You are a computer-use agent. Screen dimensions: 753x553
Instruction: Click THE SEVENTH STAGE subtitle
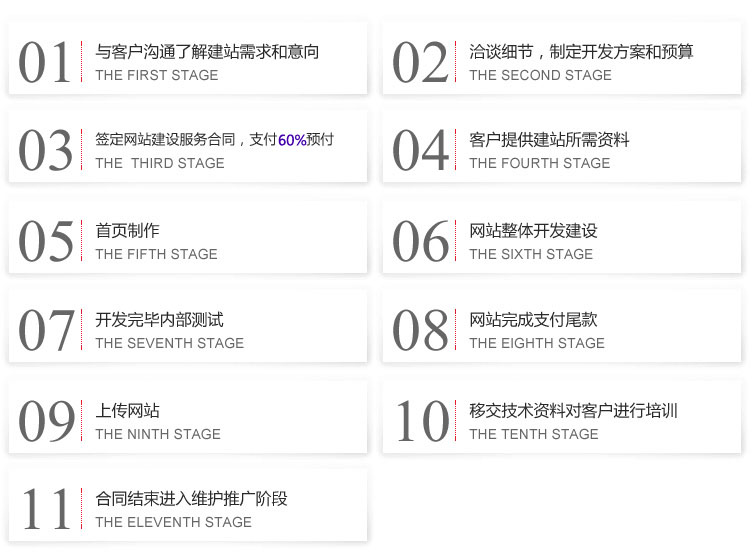(169, 343)
